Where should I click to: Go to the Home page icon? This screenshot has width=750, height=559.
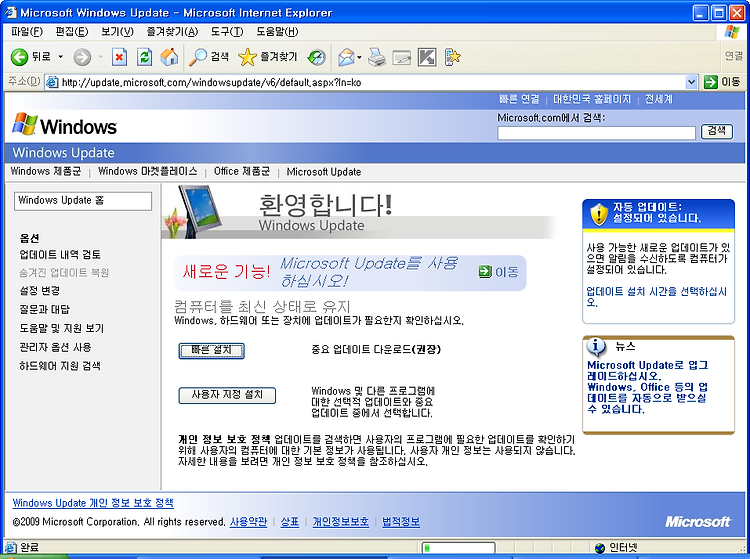click(169, 57)
